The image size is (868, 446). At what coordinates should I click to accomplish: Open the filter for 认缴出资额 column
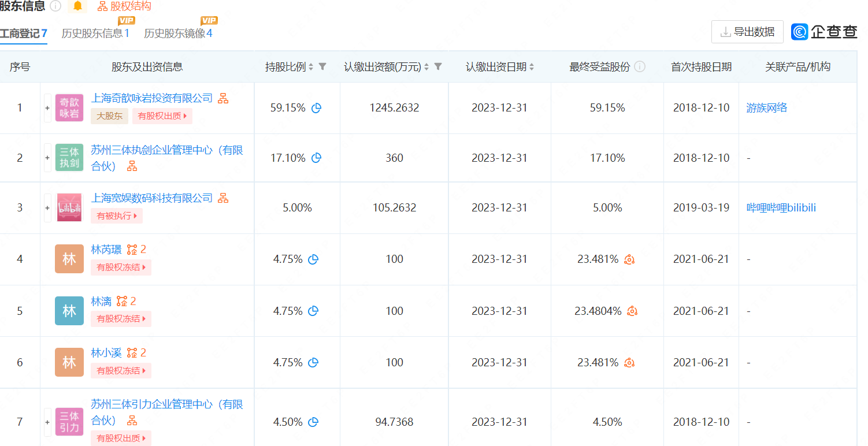pos(438,66)
